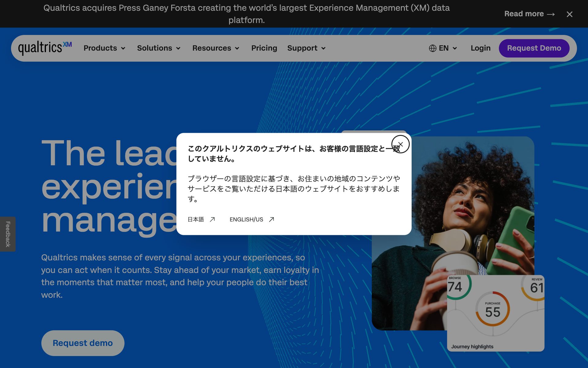Click the Purchase 55 score gauge
This screenshot has height=368, width=588.
(492, 309)
